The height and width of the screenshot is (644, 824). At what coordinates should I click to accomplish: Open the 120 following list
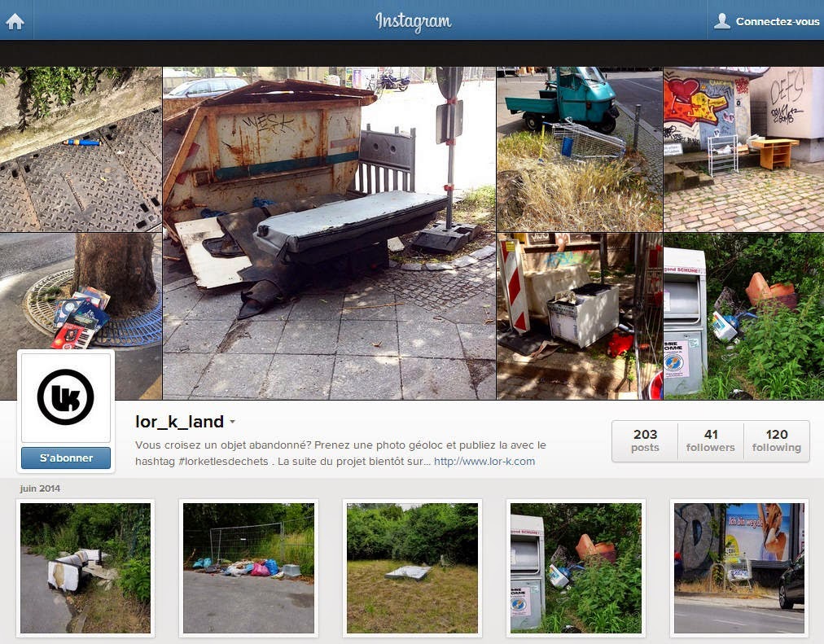click(x=776, y=441)
